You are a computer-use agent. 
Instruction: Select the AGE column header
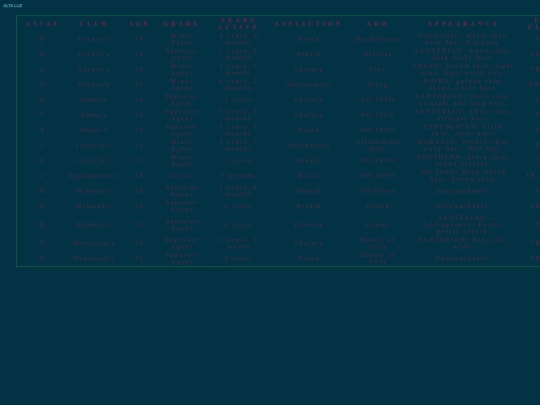click(x=139, y=24)
